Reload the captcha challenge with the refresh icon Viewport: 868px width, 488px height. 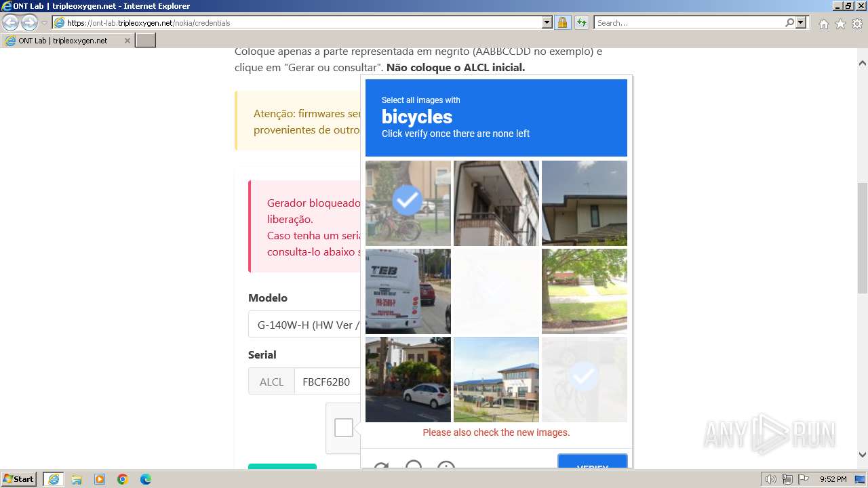pos(381,464)
